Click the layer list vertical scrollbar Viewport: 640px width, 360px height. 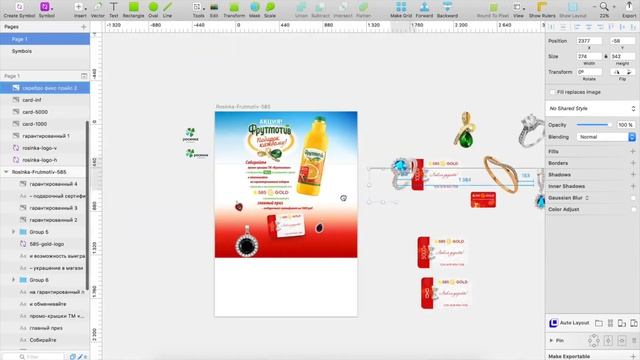point(87,205)
